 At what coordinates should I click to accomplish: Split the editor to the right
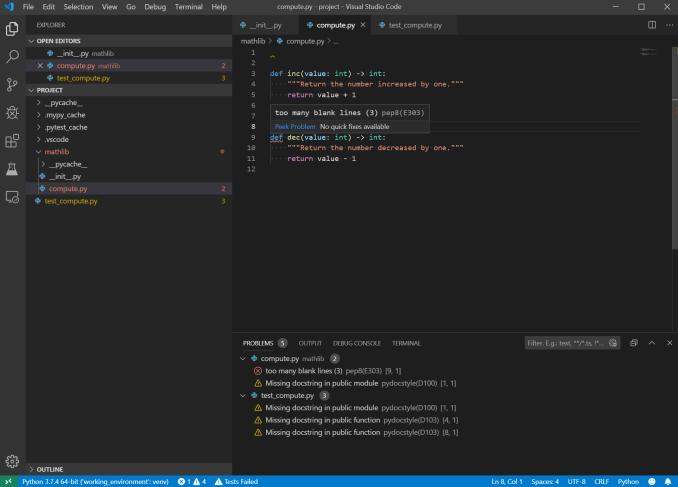click(x=652, y=25)
